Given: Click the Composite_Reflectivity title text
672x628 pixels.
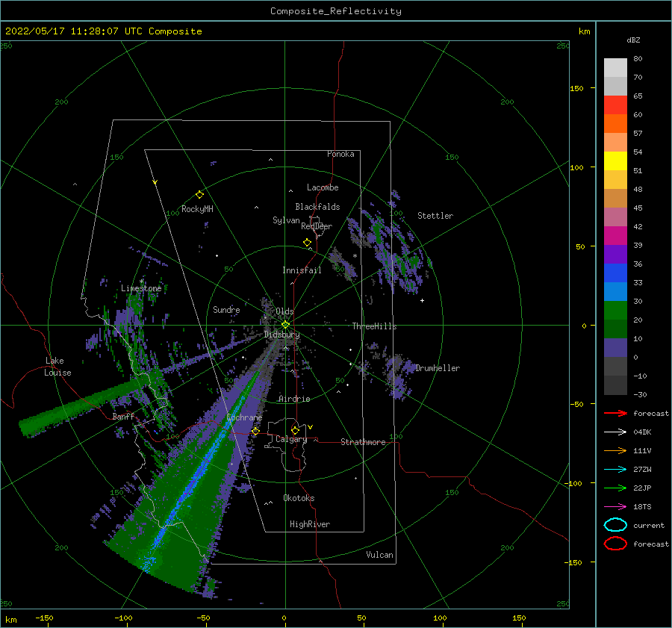Looking at the screenshot, I should pos(336,11).
